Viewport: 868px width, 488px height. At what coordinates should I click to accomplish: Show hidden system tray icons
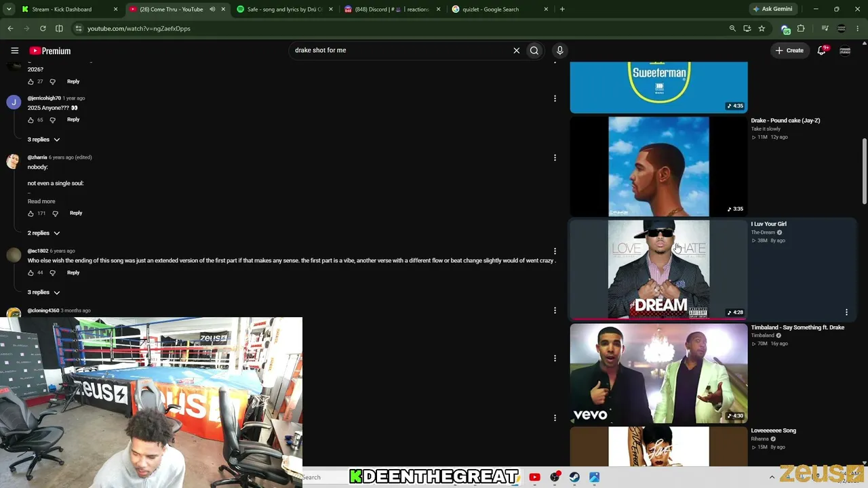click(772, 477)
